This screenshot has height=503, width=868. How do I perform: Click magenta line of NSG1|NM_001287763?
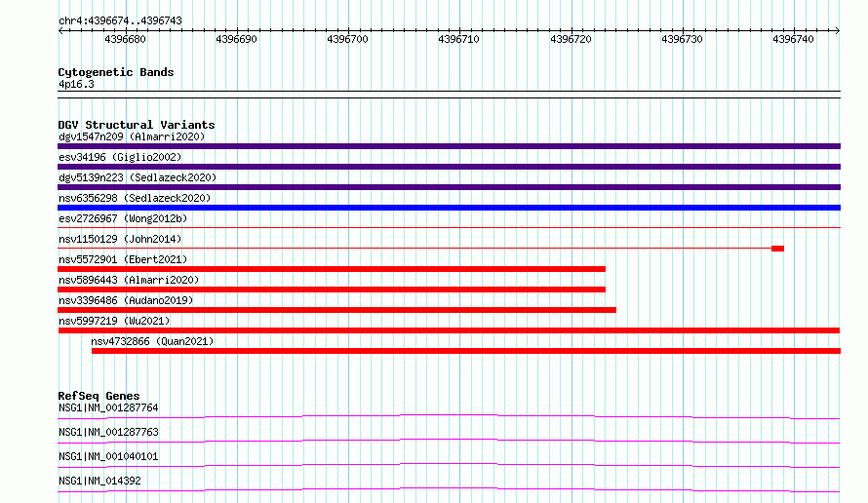pyautogui.click(x=449, y=440)
